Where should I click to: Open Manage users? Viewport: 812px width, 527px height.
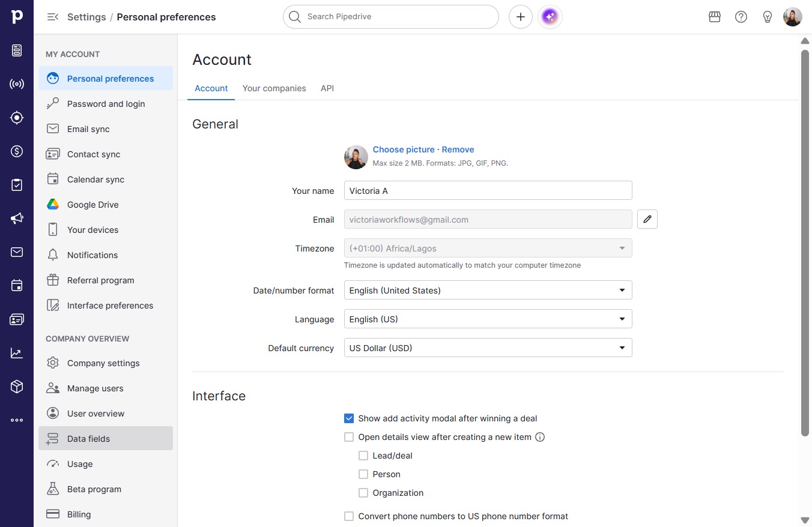coord(106,388)
